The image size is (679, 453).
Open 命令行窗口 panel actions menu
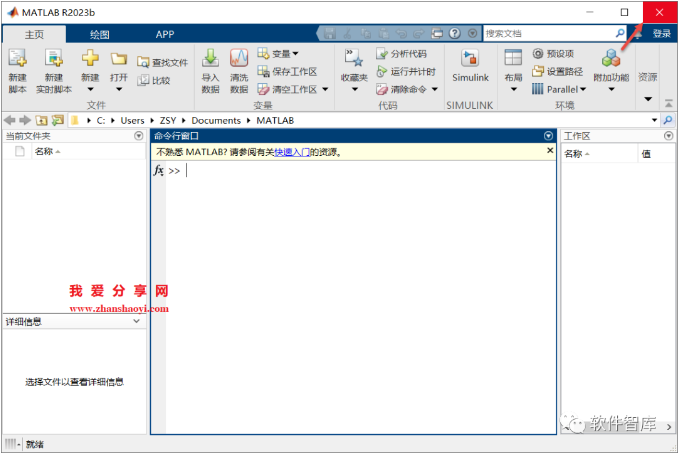click(x=548, y=136)
